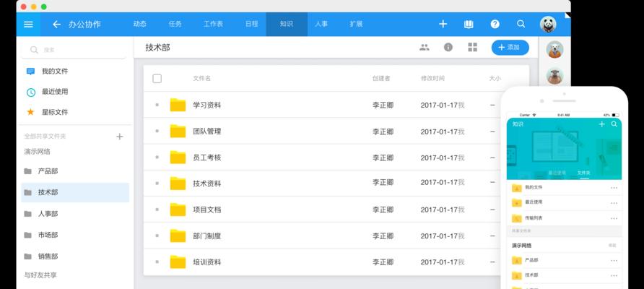Click the 与好友共享 section label

pyautogui.click(x=40, y=275)
